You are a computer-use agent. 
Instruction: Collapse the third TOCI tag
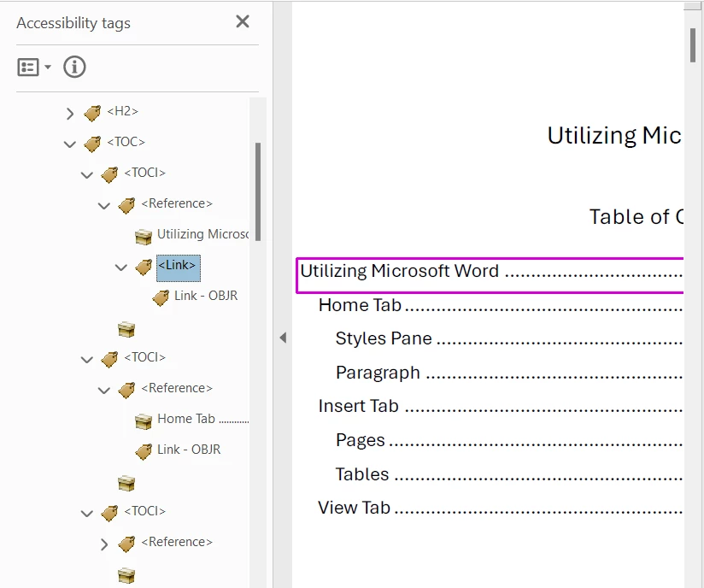click(x=86, y=514)
